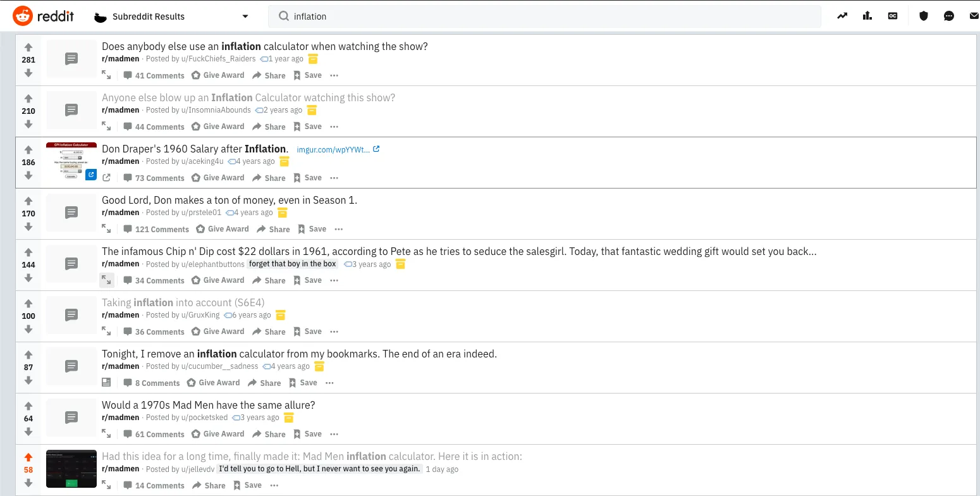This screenshot has height=496, width=980.
Task: Expand the 'Had this idea' post preview
Action: (x=106, y=485)
